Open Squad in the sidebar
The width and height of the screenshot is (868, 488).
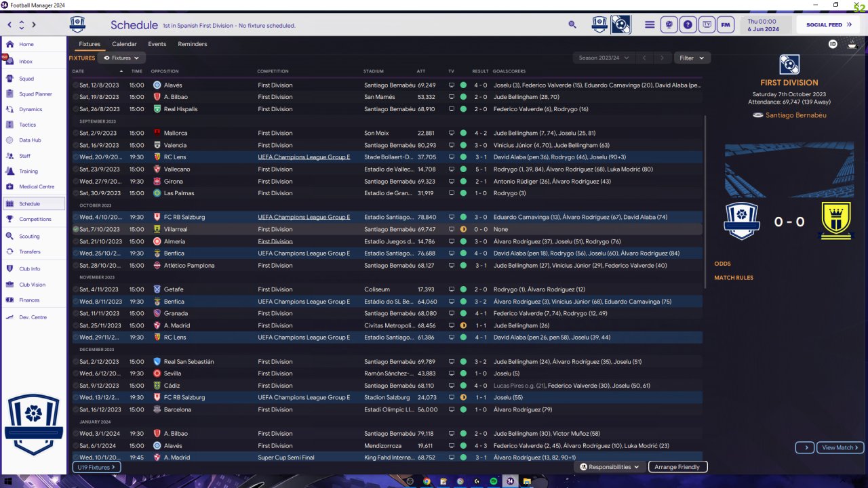[34, 79]
